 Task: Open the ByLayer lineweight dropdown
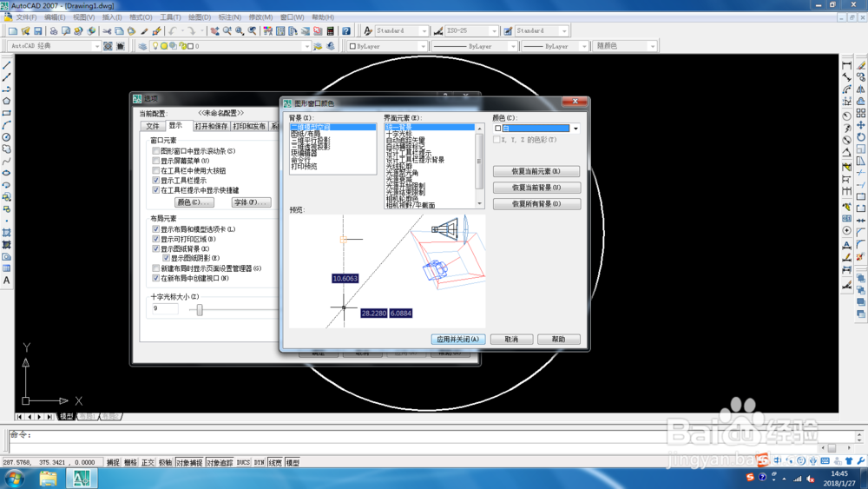click(x=584, y=46)
